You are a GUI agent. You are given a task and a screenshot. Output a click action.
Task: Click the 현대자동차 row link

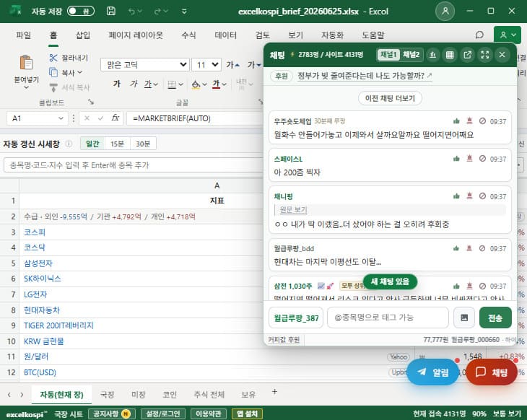click(x=42, y=310)
